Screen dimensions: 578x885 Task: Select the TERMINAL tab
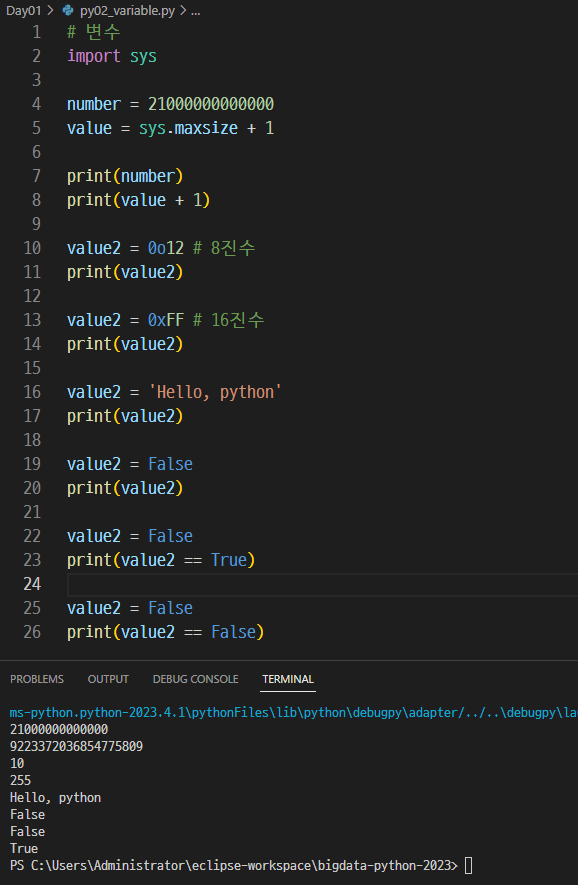pos(288,679)
